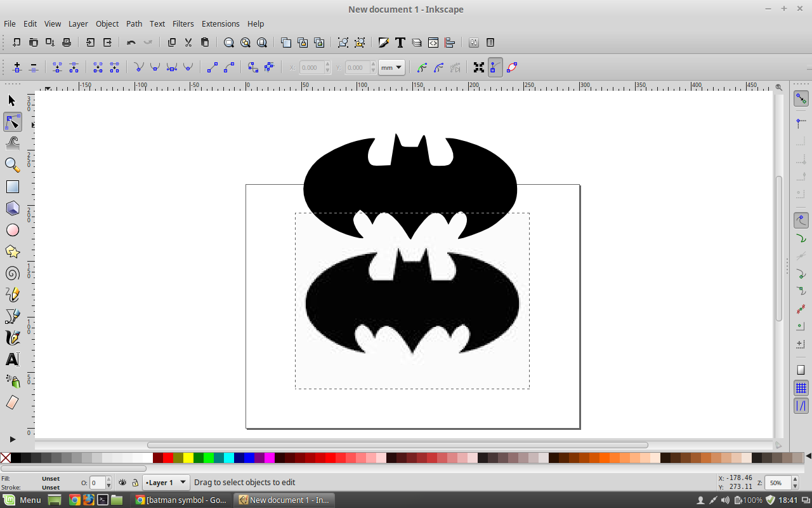Click the opacity O input field
Viewport: 812px width, 508px height.
point(97,483)
